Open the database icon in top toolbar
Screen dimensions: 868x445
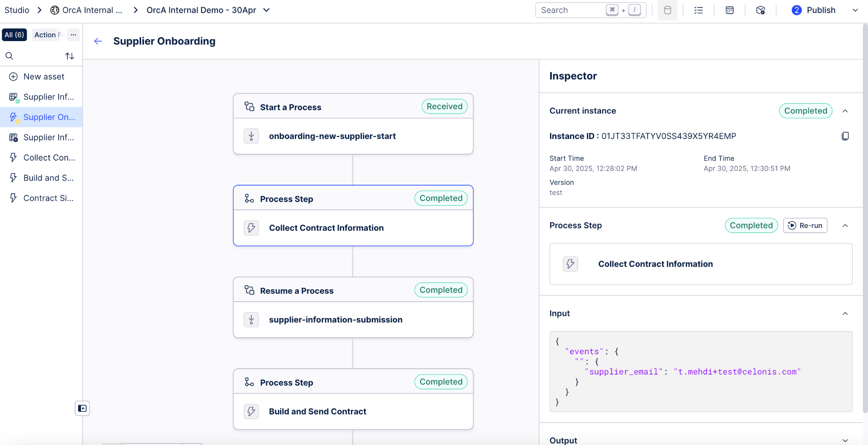click(x=668, y=10)
